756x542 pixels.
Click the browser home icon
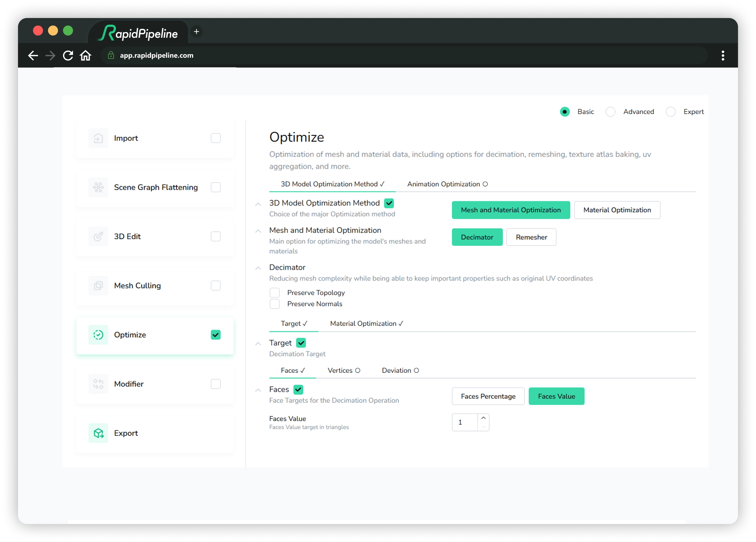point(86,55)
